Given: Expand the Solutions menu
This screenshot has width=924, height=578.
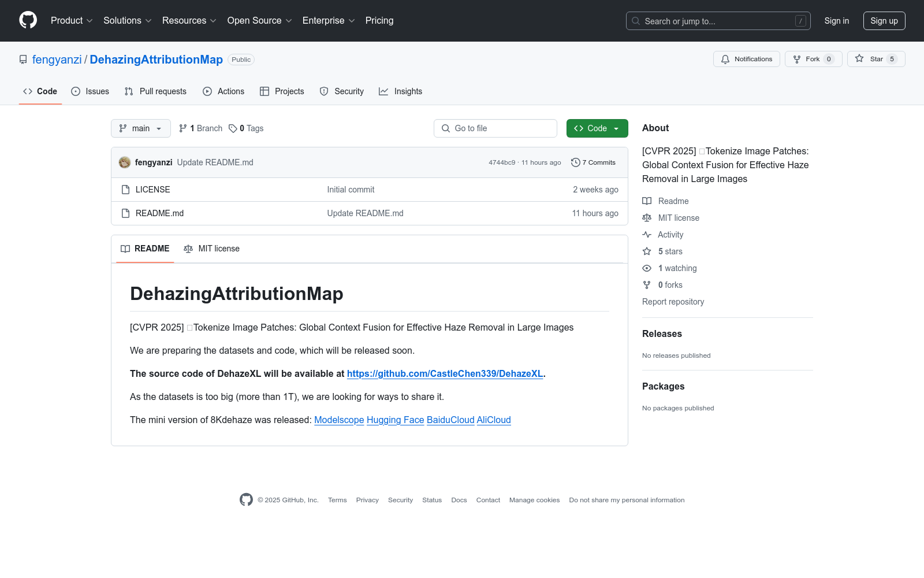Looking at the screenshot, I should [128, 21].
